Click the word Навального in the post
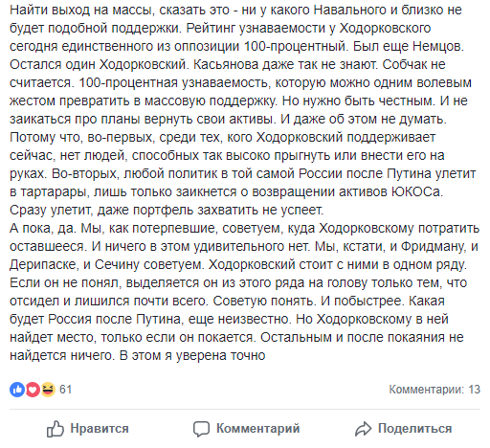Image resolution: width=490 pixels, height=448 pixels. click(350, 11)
